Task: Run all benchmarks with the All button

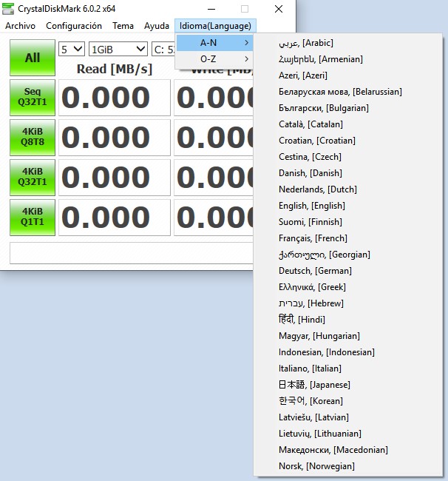Action: [33, 58]
